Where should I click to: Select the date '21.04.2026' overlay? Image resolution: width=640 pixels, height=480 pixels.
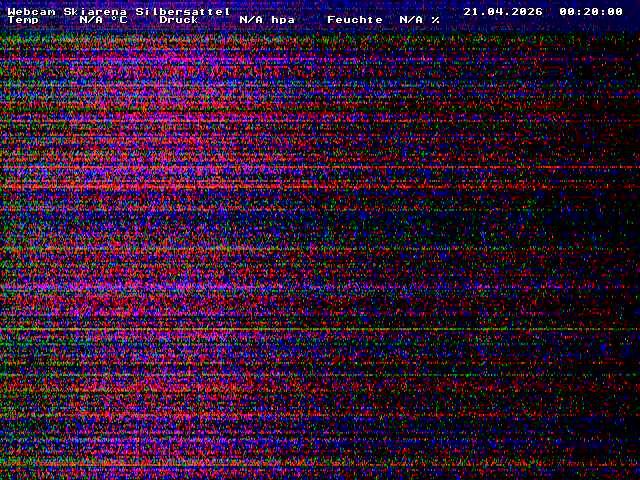click(503, 12)
